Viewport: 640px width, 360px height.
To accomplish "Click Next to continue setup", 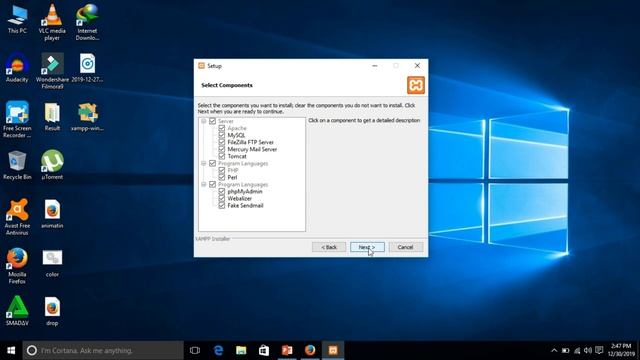I will pyautogui.click(x=367, y=247).
